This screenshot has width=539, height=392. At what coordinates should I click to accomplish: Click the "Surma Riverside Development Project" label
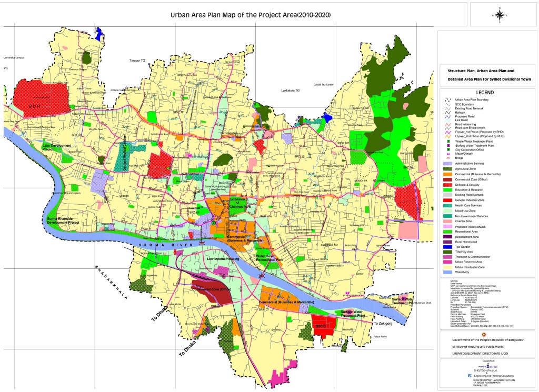(63, 220)
